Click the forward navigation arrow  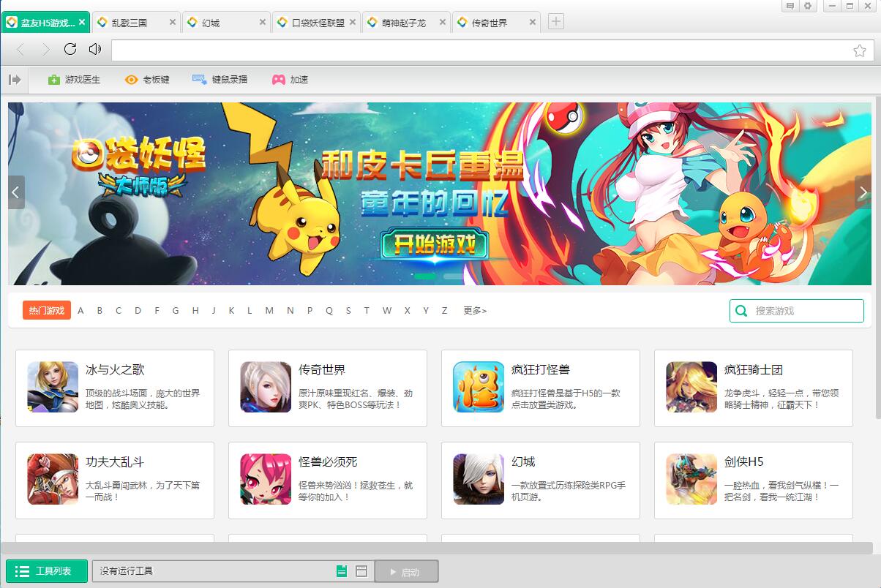click(x=45, y=50)
